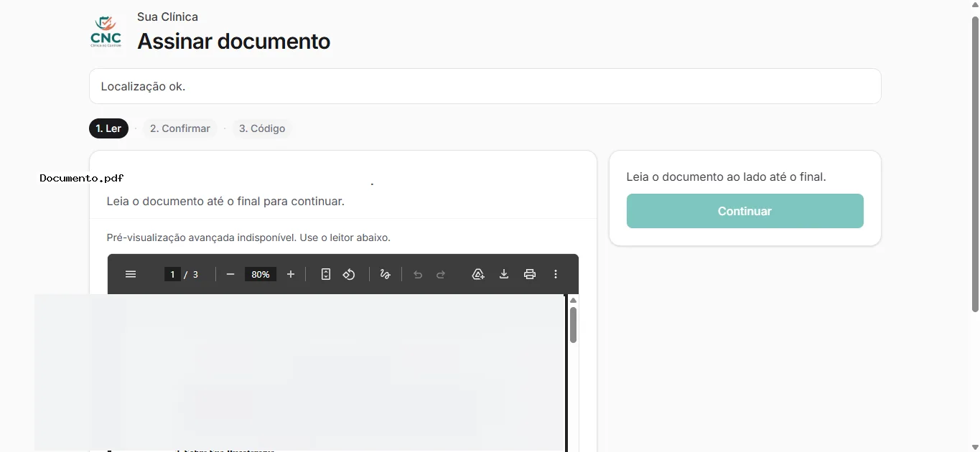Click 'Pré-visualização avançada indisponível' notice
This screenshot has height=452, width=980.
(248, 237)
